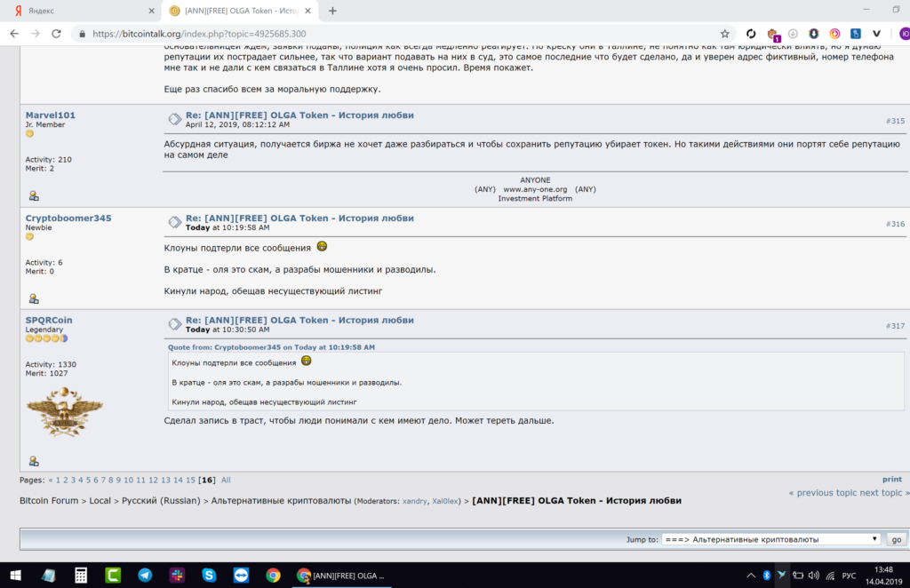Open the quoted Cryptoboomer345 post link

[271, 347]
